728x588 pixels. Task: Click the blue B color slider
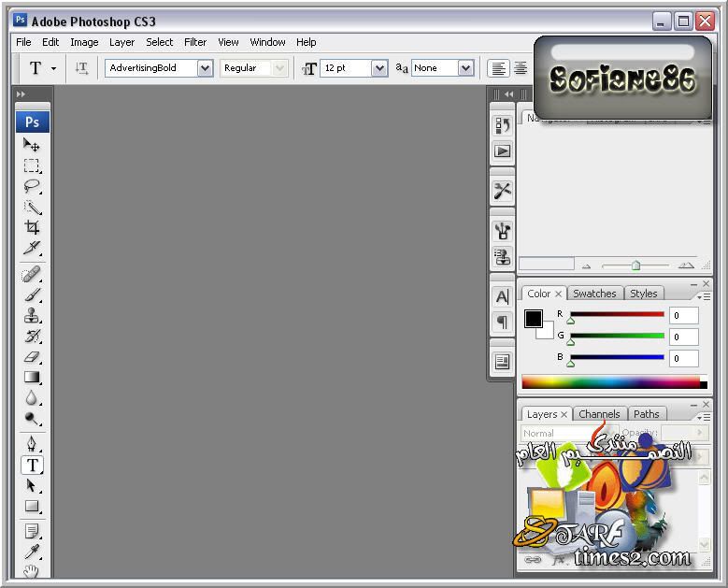[x=617, y=358]
